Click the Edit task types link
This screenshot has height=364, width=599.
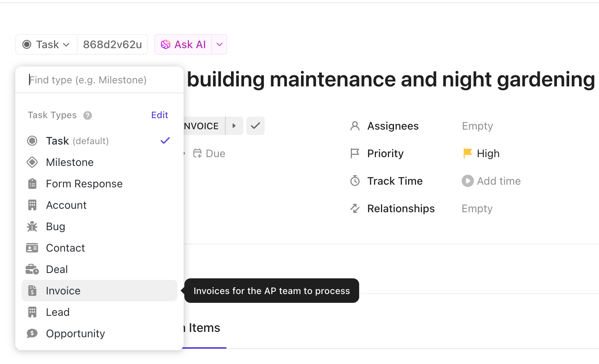point(160,115)
